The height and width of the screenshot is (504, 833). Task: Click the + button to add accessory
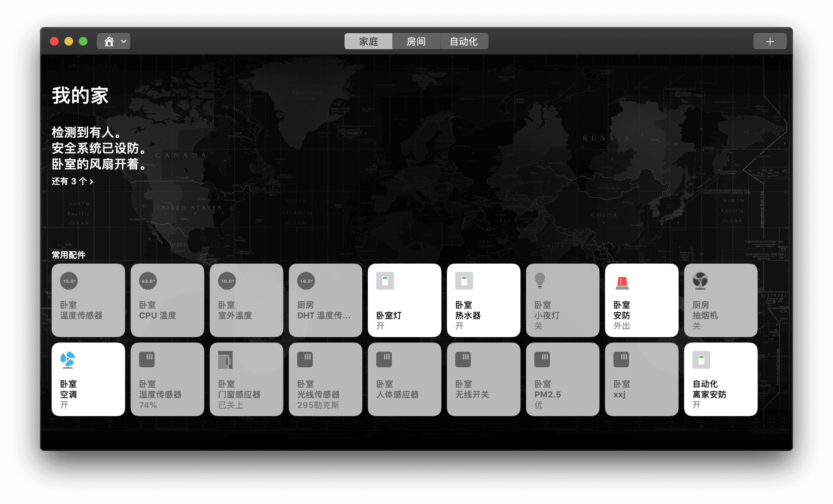[x=770, y=41]
